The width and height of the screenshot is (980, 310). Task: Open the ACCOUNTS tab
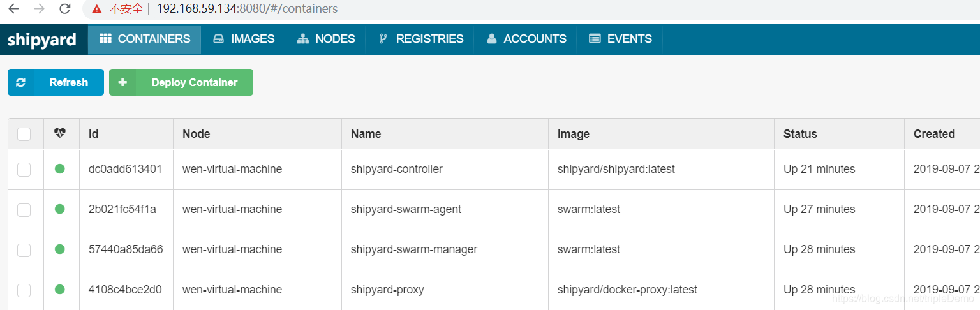click(x=526, y=39)
